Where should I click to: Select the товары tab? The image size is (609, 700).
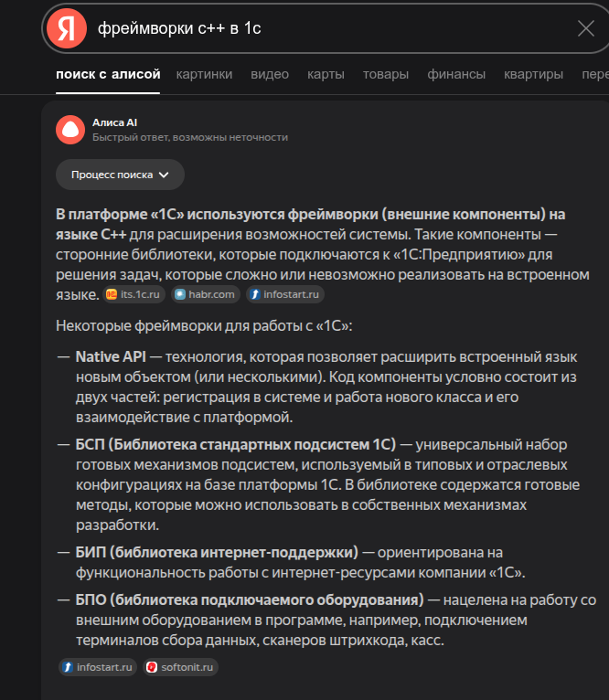tap(386, 74)
